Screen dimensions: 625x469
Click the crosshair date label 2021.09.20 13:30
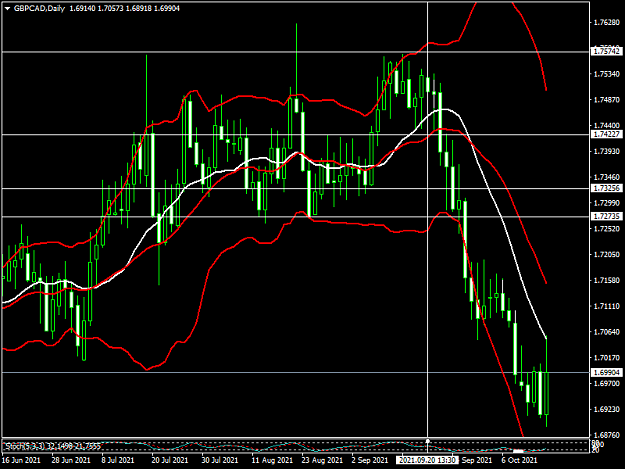[x=427, y=460]
